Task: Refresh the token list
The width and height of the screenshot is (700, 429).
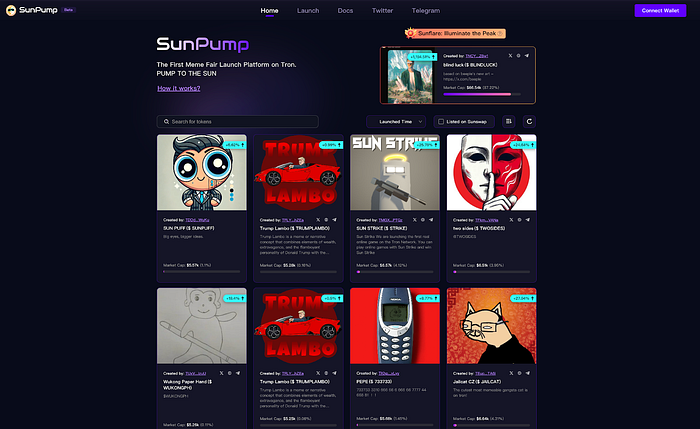Action: [529, 121]
